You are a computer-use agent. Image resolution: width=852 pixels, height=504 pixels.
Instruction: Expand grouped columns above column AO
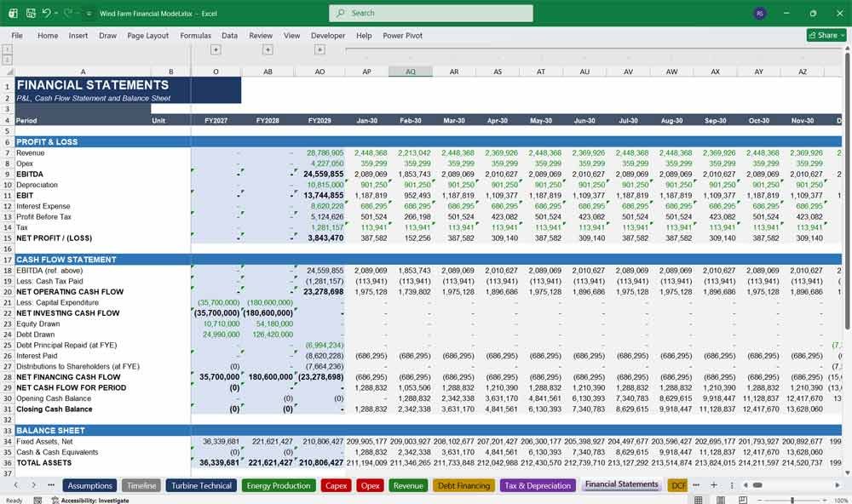pyautogui.click(x=320, y=50)
